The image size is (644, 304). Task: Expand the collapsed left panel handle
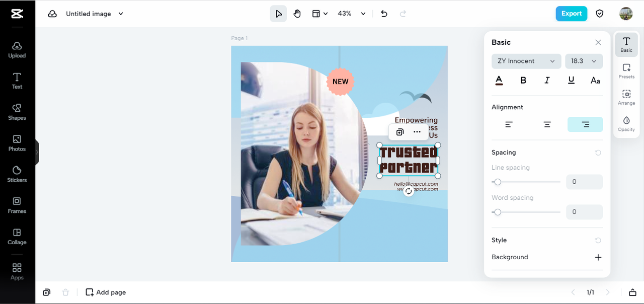coord(37,153)
